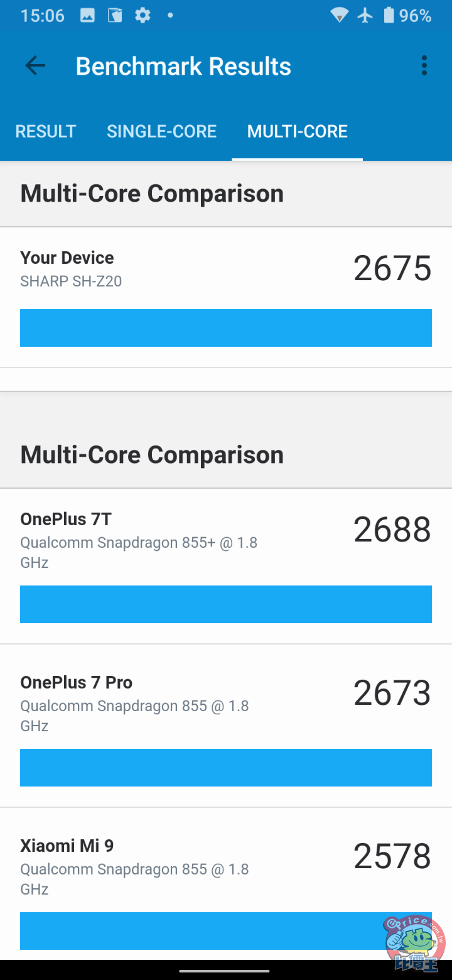Switch to the RESULT tab
This screenshot has width=452, height=980.
pyautogui.click(x=46, y=131)
